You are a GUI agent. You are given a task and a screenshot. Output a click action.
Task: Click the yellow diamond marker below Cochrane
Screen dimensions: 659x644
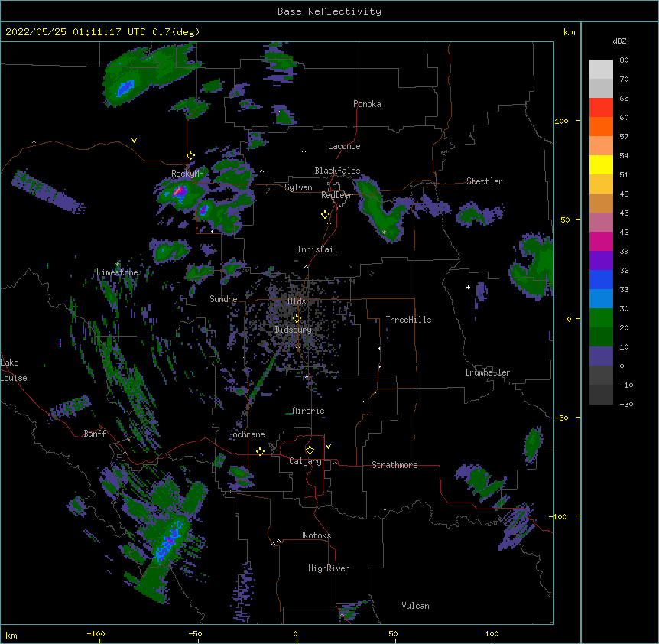pyautogui.click(x=260, y=451)
